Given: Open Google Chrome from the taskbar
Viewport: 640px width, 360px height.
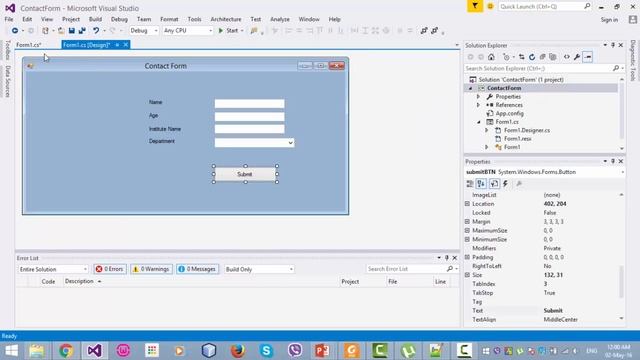Looking at the screenshot, I should click(x=66, y=351).
